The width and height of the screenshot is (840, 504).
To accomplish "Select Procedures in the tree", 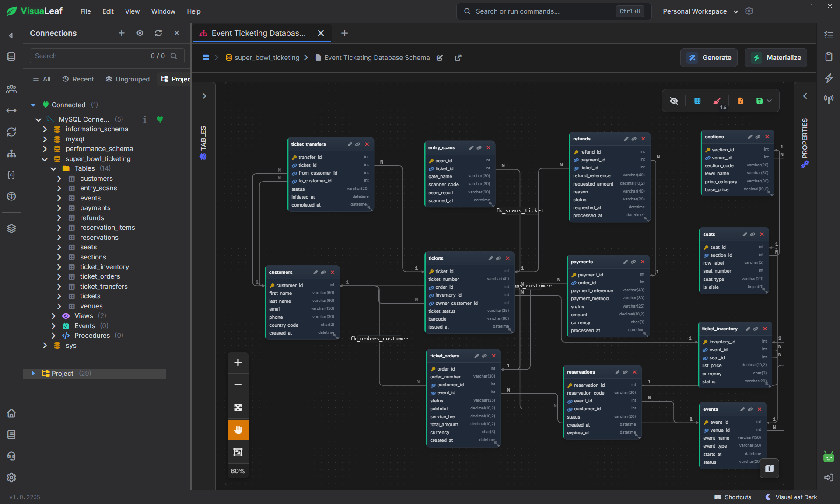I will [x=92, y=336].
